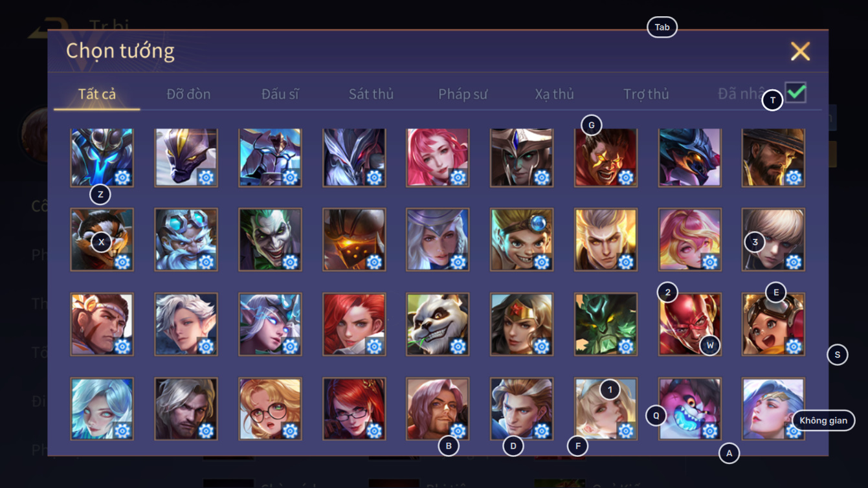The height and width of the screenshot is (488, 868).
Task: Switch to the Đỡ đòn tab
Action: click(x=188, y=94)
